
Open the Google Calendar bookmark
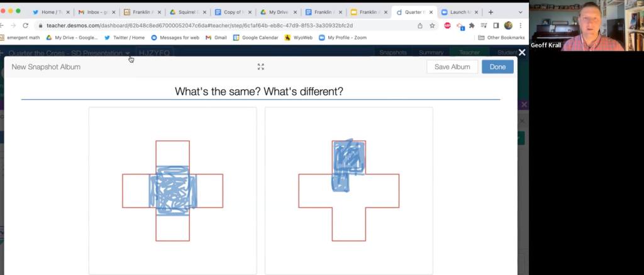coord(259,38)
